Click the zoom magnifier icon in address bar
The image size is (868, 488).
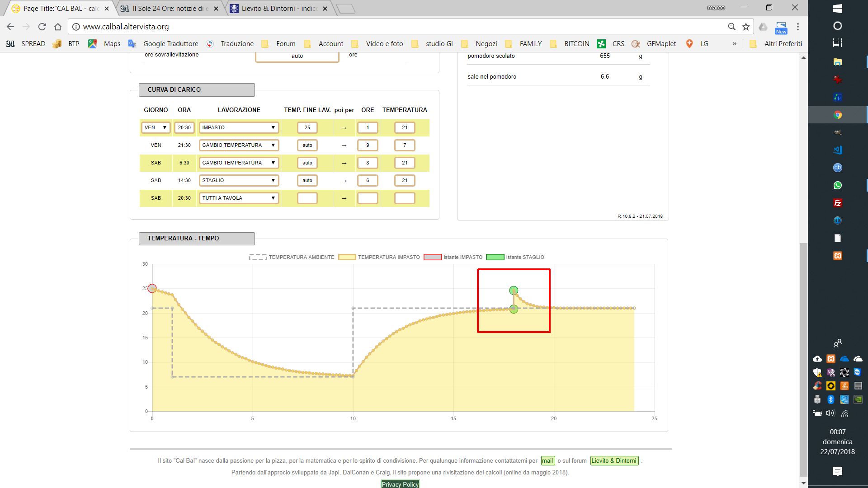(731, 27)
